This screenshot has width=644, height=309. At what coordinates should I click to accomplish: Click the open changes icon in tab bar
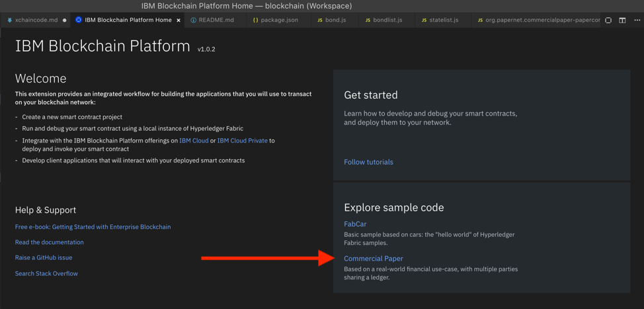tap(608, 20)
